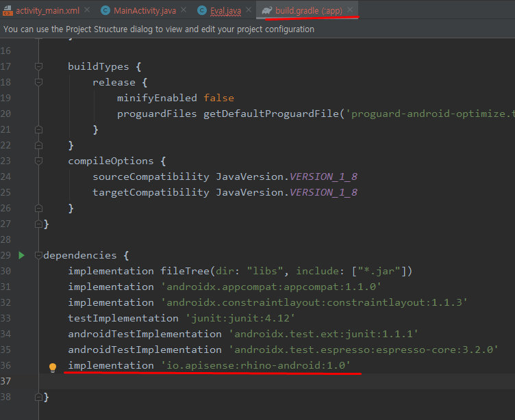Click the fileTree implementation line 30

(x=240, y=271)
